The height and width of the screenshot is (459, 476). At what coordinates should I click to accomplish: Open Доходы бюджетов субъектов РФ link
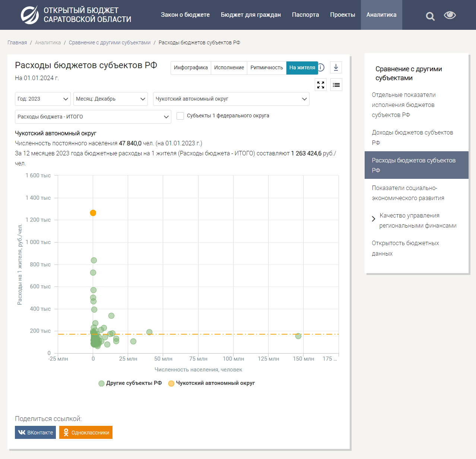(412, 137)
